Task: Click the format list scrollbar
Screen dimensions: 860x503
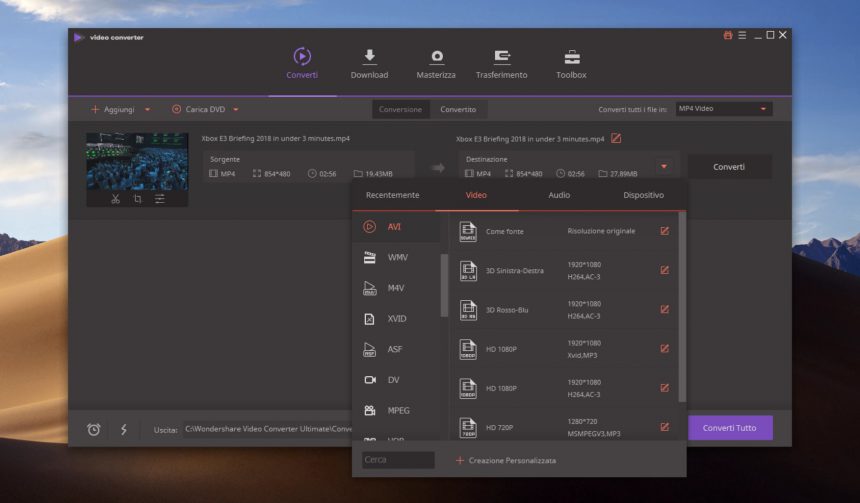Action: (x=444, y=285)
